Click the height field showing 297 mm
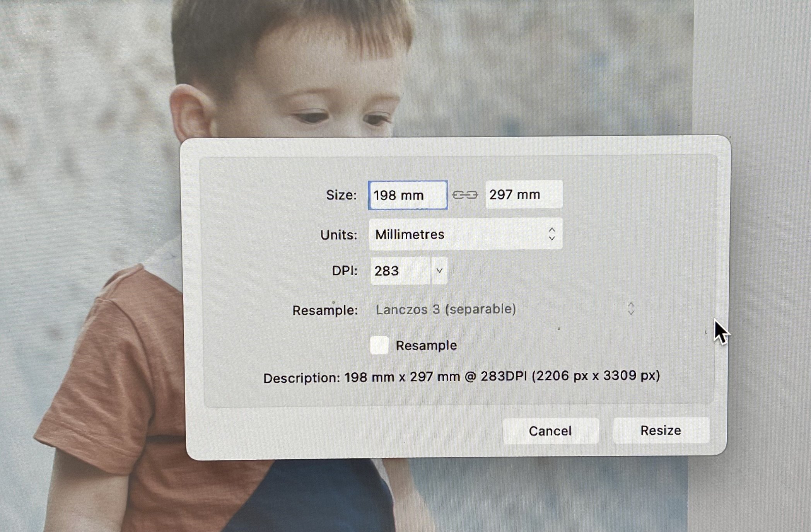811x532 pixels. [524, 194]
